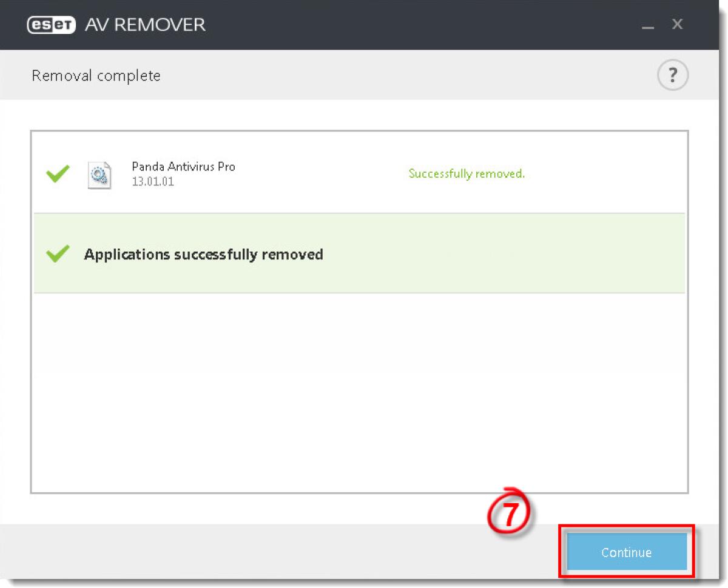Close the AV Remover window

(x=676, y=24)
